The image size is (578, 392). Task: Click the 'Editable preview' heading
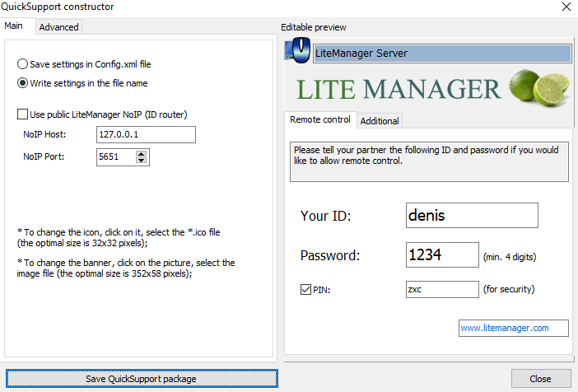pos(314,27)
